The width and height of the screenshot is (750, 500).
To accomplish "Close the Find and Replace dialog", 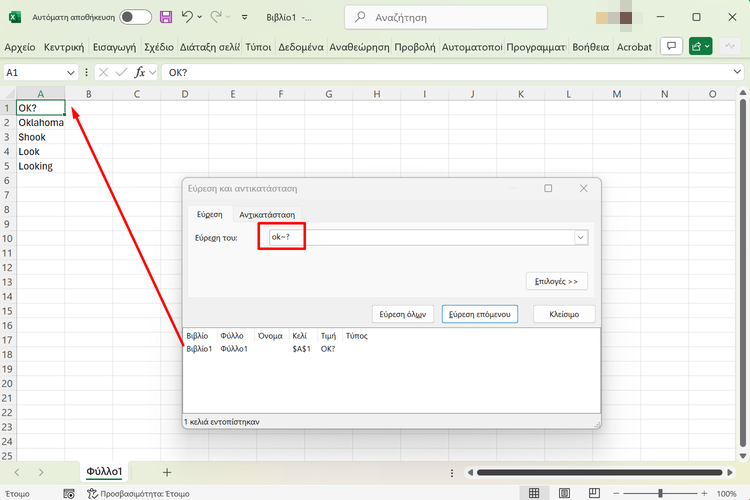I will (x=584, y=189).
